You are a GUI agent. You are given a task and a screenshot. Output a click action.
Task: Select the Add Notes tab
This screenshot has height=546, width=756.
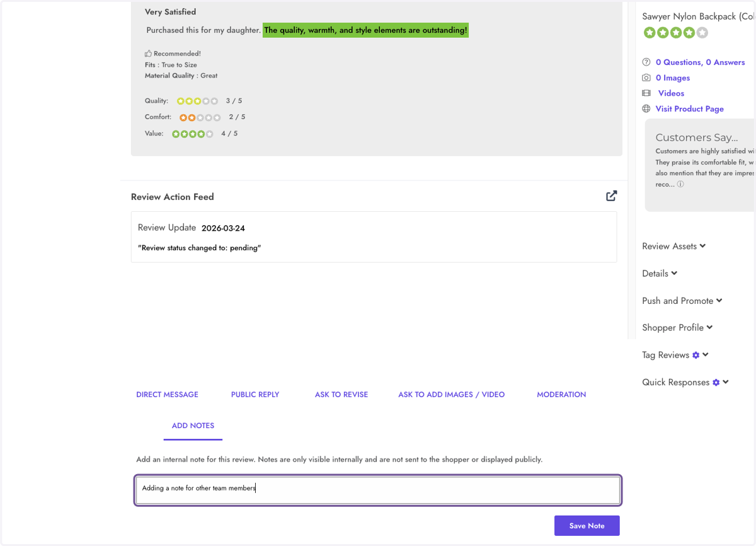193,426
